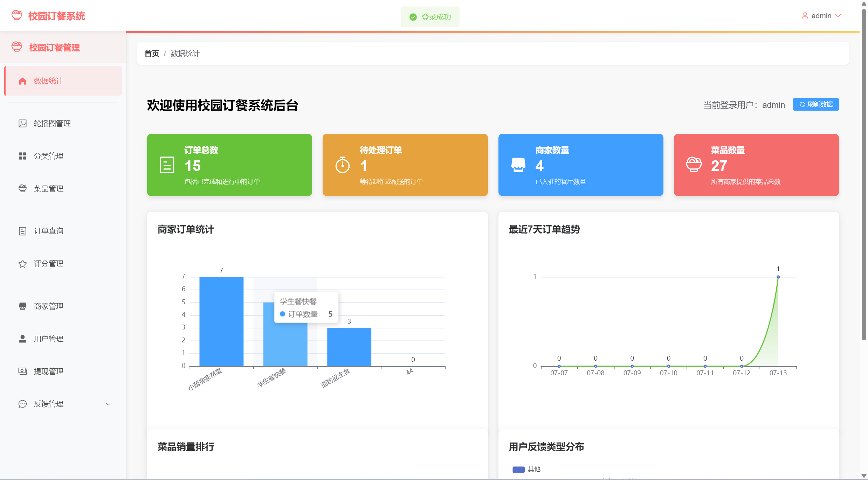The image size is (868, 480).
Task: Click the 小厨房家常菜 bar in chart
Action: [221, 321]
